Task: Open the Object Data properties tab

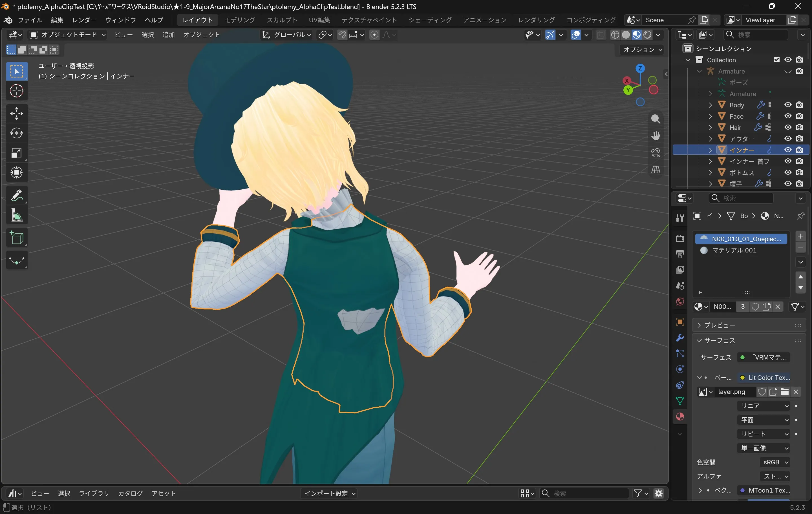Action: (x=680, y=401)
